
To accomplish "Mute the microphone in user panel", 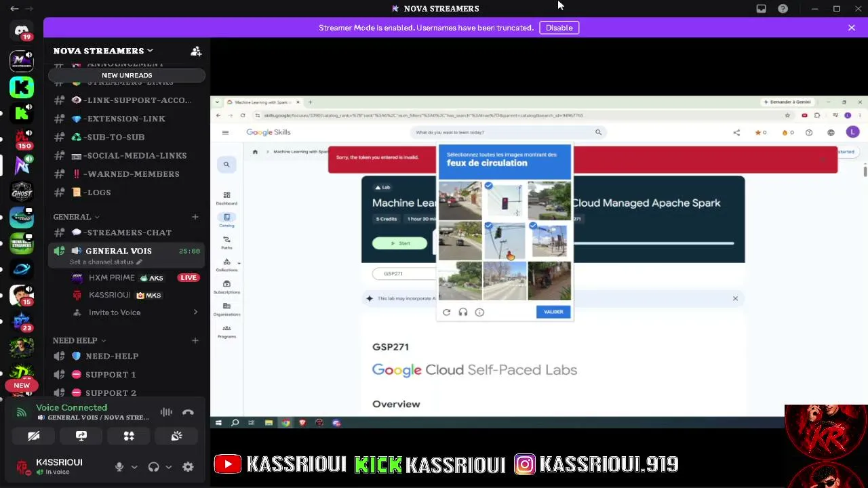I will [119, 466].
